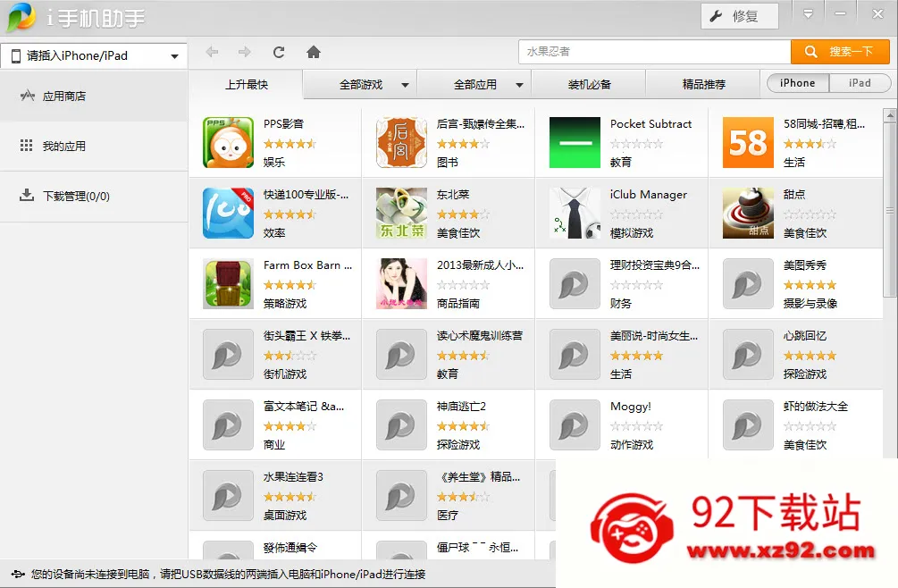898x588 pixels.
Task: Switch to the 装机必备 tab
Action: 590,85
